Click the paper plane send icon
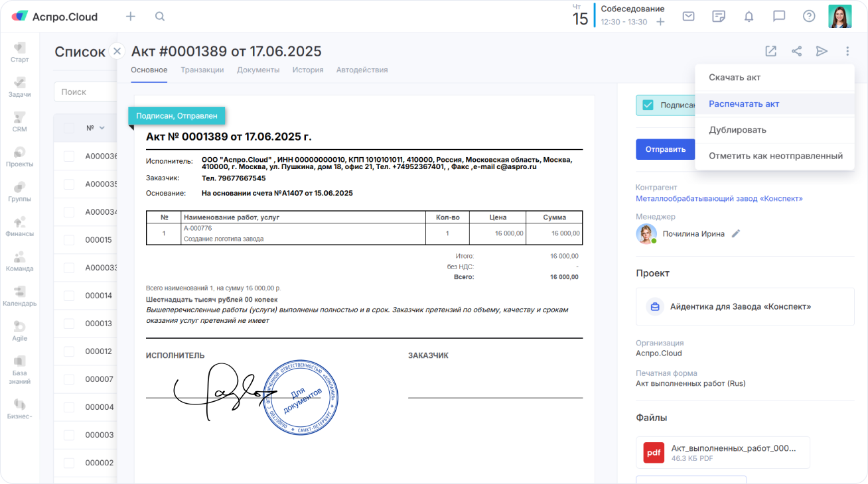 click(822, 51)
